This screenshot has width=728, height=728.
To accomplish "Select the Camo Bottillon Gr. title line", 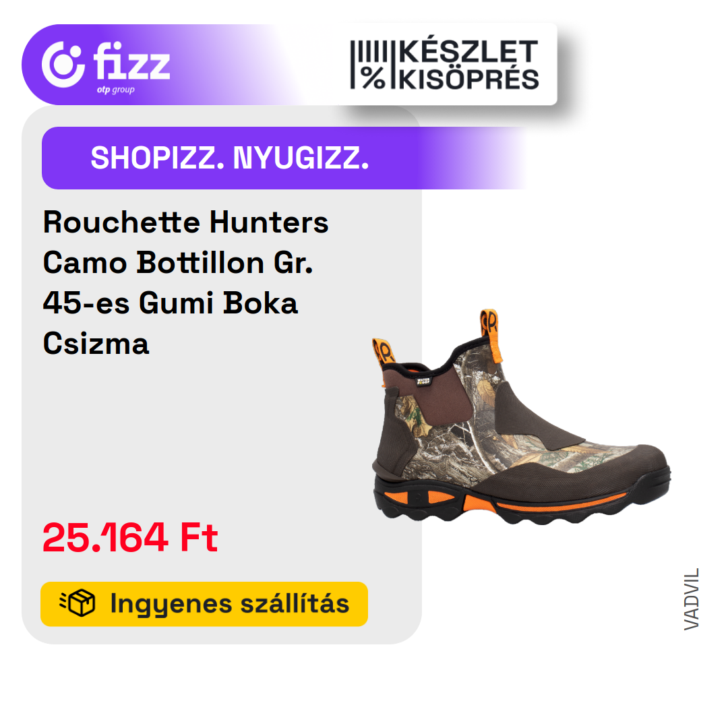I will pos(178,263).
